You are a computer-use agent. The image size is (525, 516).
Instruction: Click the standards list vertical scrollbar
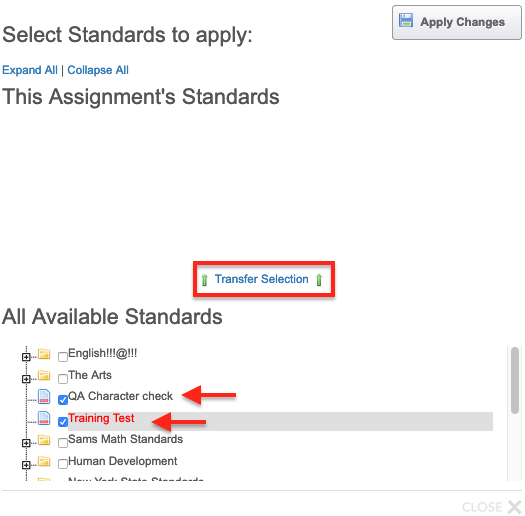pos(515,414)
